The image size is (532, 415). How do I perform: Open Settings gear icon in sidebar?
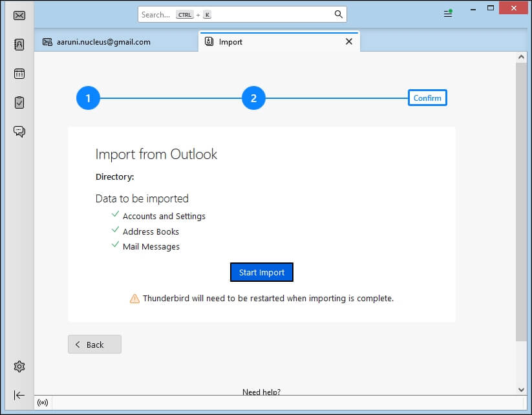19,367
